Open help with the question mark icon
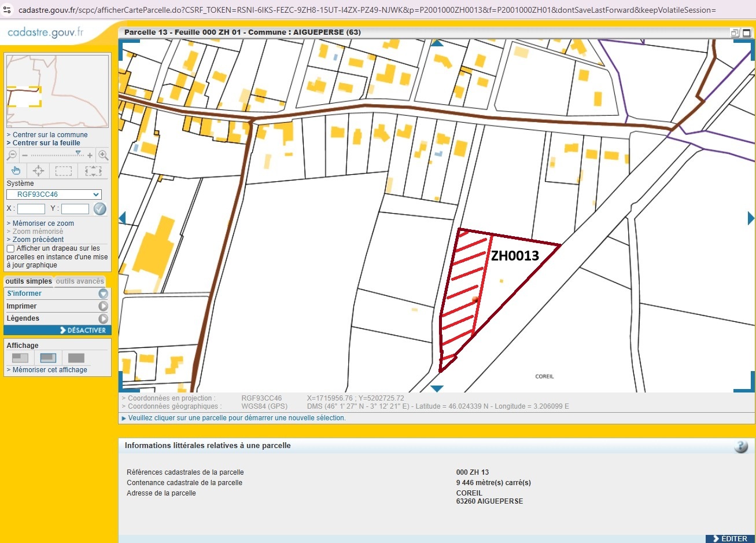 click(740, 446)
